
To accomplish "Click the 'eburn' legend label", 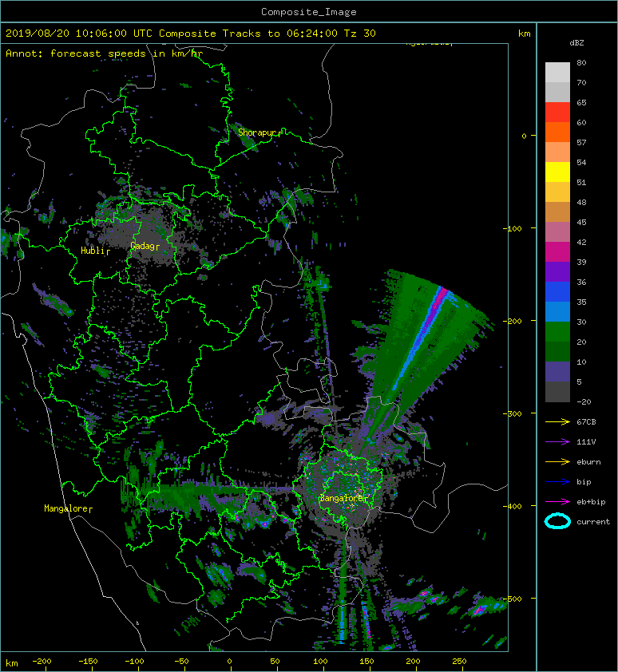I will coord(588,462).
